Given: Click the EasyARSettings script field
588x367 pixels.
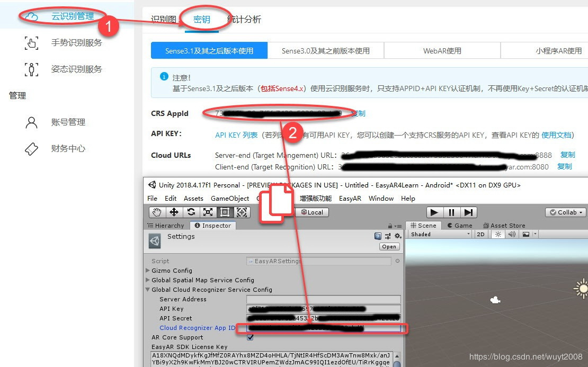Looking at the screenshot, I should [319, 261].
